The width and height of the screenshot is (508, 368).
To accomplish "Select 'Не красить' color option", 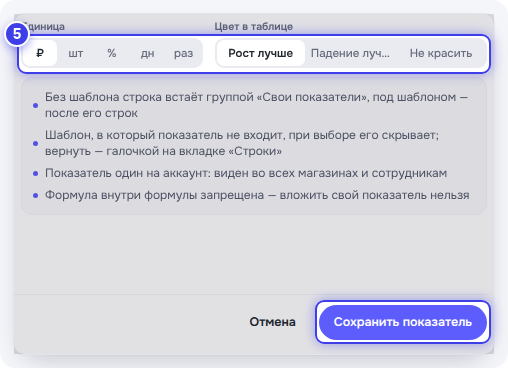I will pos(441,53).
